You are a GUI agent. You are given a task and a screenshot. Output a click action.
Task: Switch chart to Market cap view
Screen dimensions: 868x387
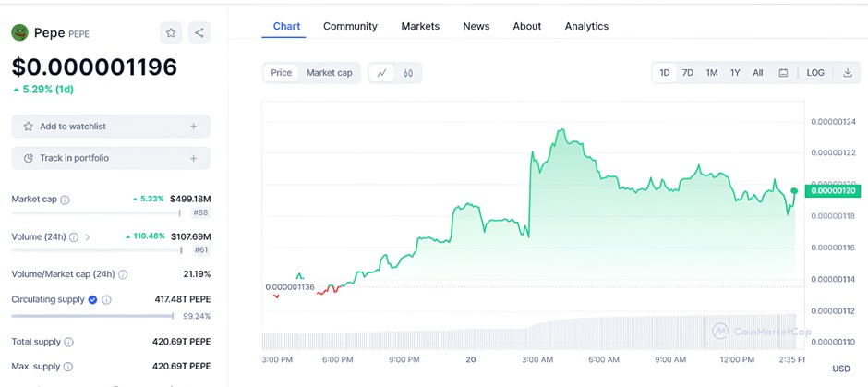click(329, 73)
